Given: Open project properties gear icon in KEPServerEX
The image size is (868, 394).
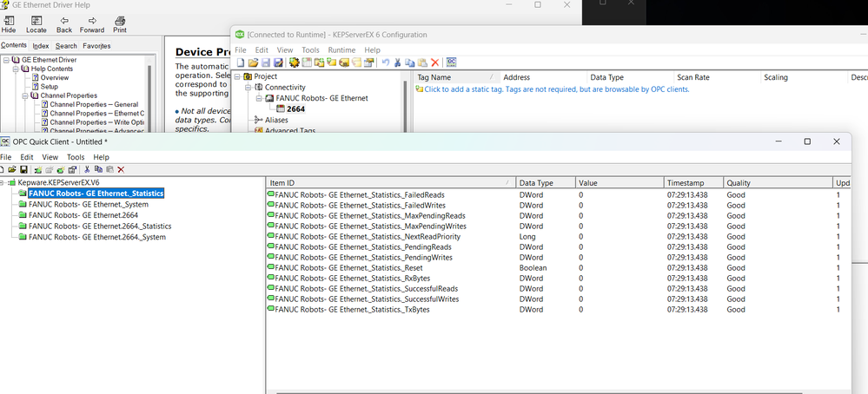Looking at the screenshot, I should click(x=294, y=62).
